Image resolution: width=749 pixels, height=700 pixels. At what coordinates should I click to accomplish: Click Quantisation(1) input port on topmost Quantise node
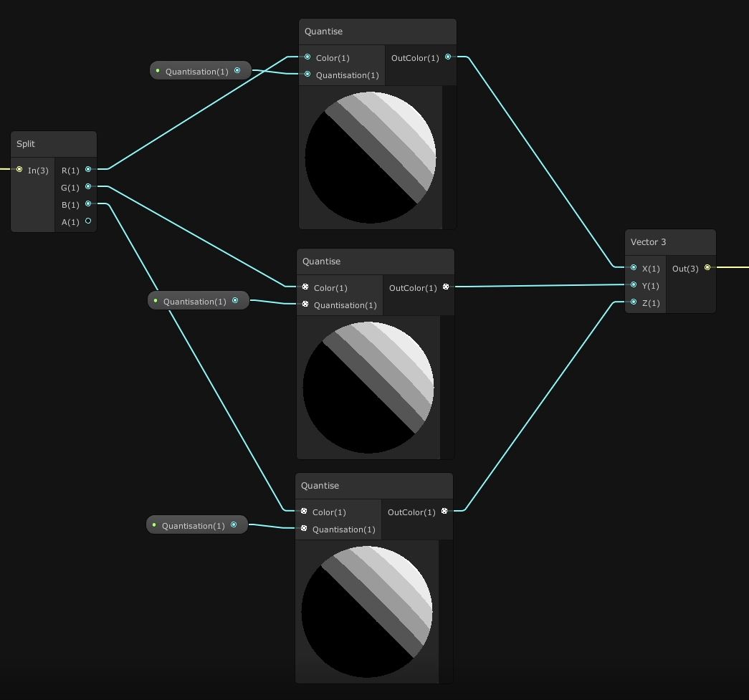point(307,75)
